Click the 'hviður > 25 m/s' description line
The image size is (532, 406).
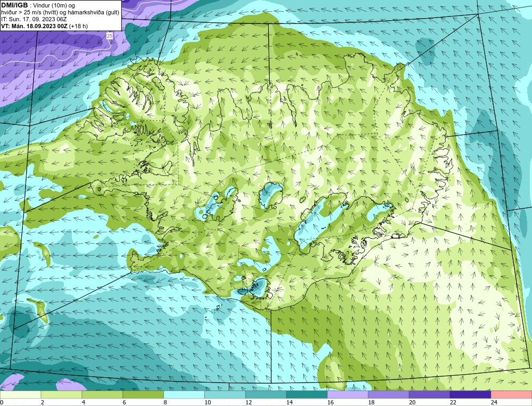pos(60,13)
